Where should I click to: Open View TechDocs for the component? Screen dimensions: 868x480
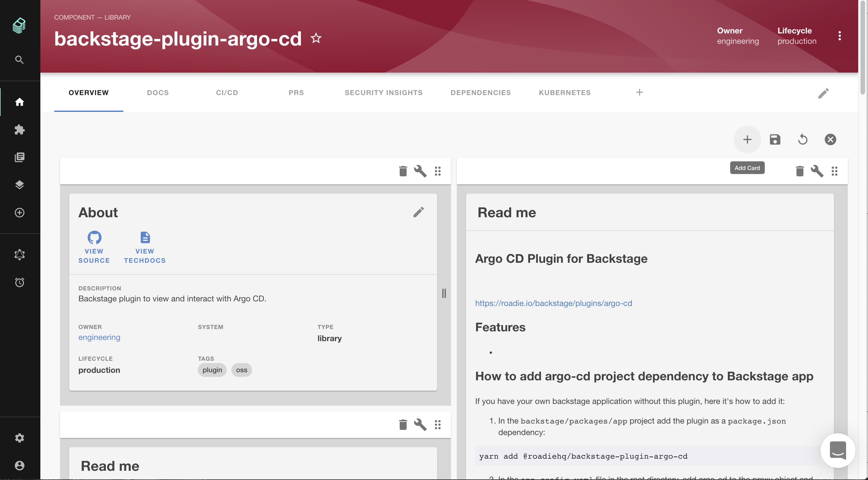pyautogui.click(x=144, y=247)
